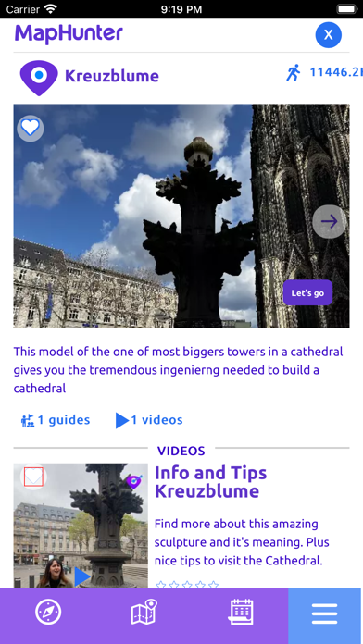Tap the play triangle beside 1 videos
This screenshot has width=363, height=644.
pyautogui.click(x=122, y=421)
